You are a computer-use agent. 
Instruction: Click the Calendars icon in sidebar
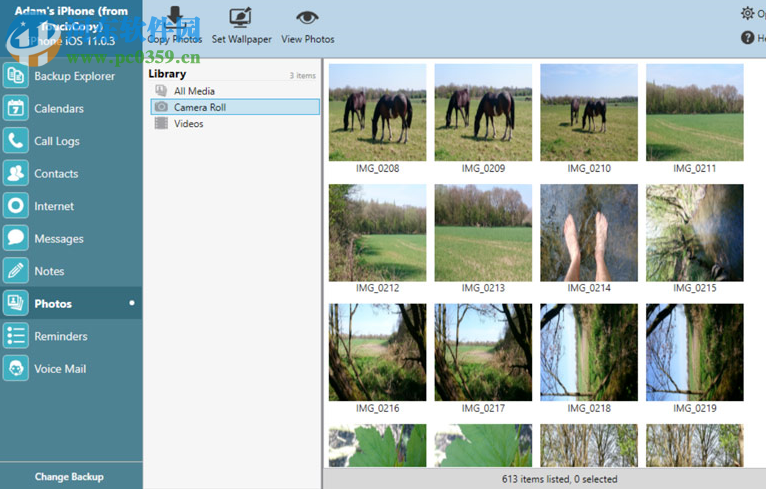coord(16,108)
